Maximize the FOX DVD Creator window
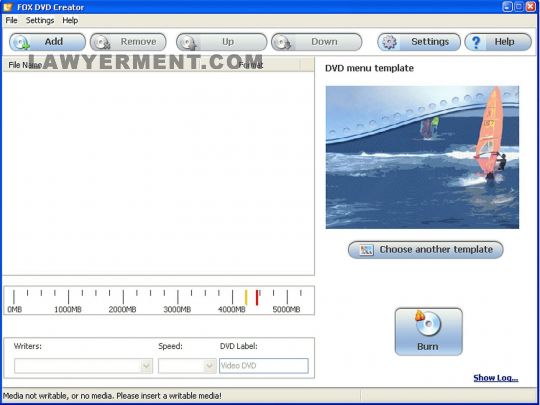The image size is (540, 405). [x=519, y=7]
